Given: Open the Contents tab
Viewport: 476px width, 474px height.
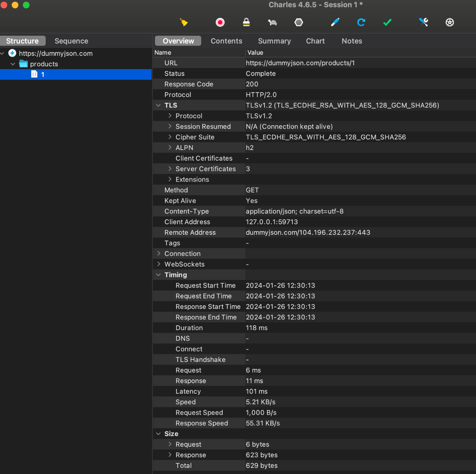Looking at the screenshot, I should click(226, 41).
